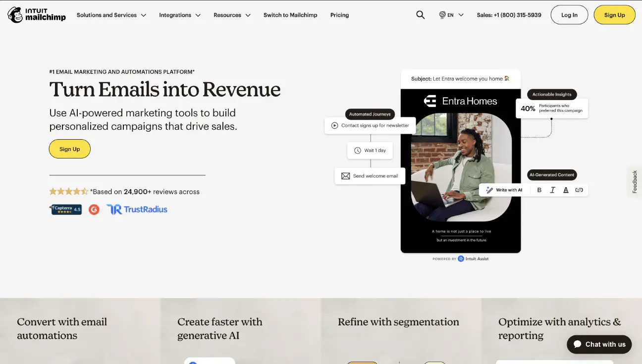Open the search magnifier icon
The image size is (642, 364).
point(421,15)
